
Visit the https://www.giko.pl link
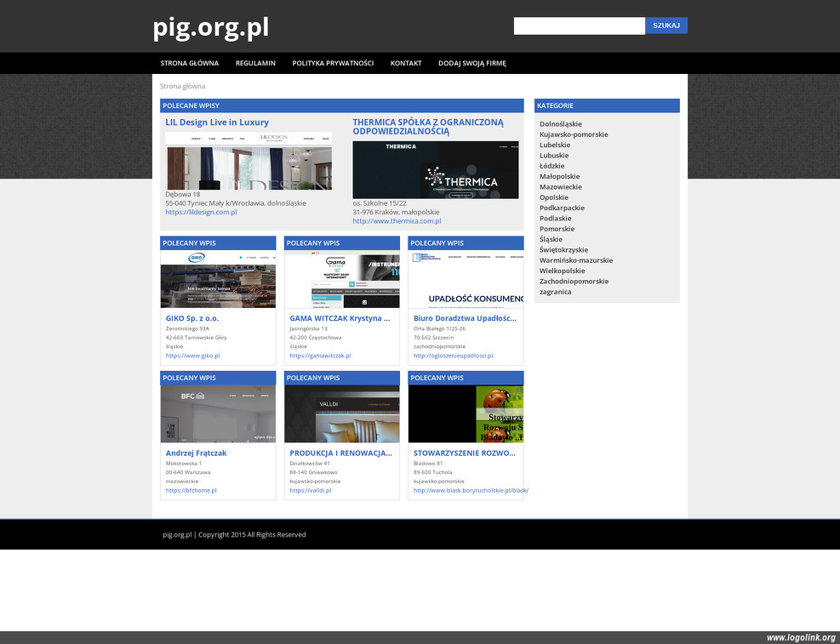[193, 356]
